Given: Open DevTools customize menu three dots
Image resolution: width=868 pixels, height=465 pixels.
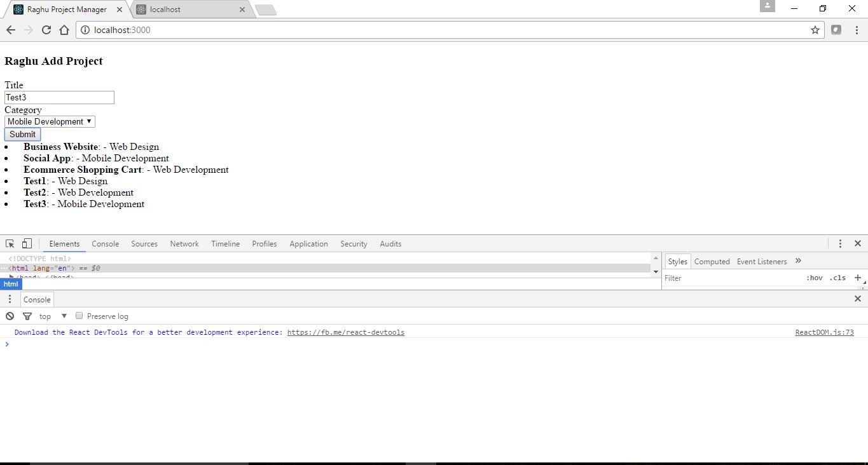Looking at the screenshot, I should [840, 243].
